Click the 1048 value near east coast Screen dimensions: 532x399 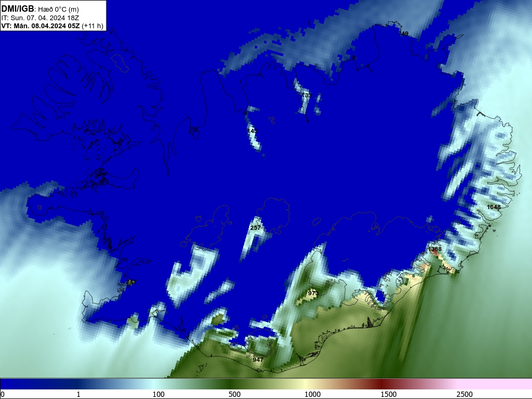[494, 207]
